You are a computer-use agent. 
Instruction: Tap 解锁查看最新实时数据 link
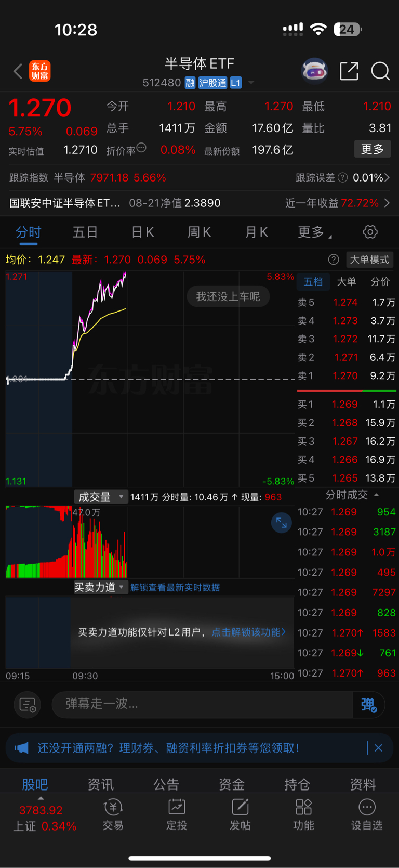pos(175,587)
